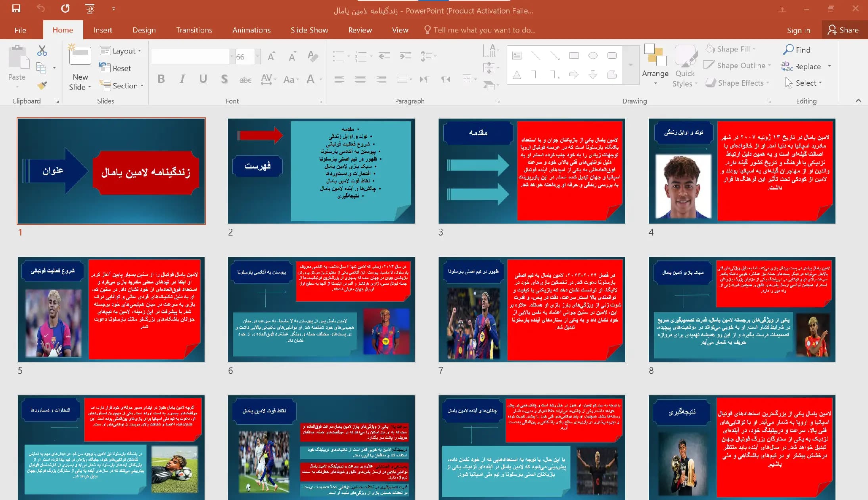This screenshot has width=868, height=500.
Task: Expand the shapes gallery More arrow
Action: click(x=630, y=65)
